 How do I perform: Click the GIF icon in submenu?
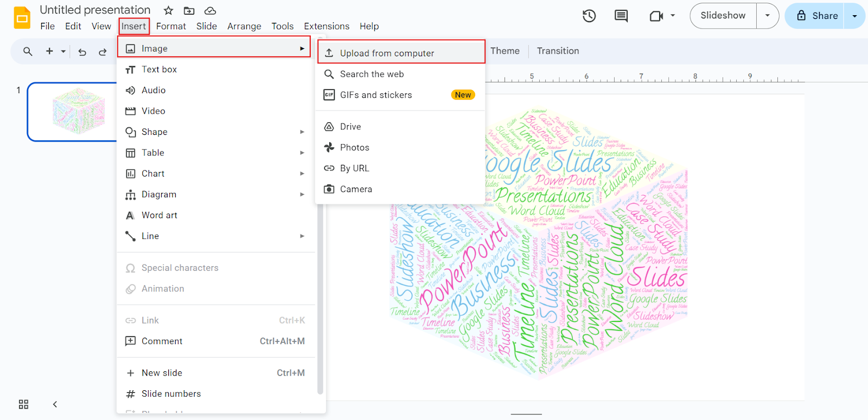pyautogui.click(x=329, y=95)
